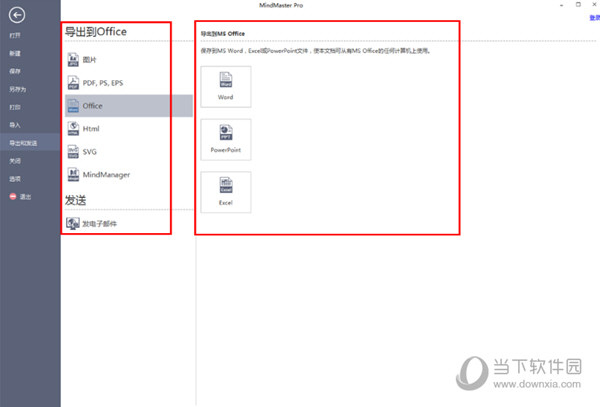Maximize the MindMaster Pro window

(578, 5)
